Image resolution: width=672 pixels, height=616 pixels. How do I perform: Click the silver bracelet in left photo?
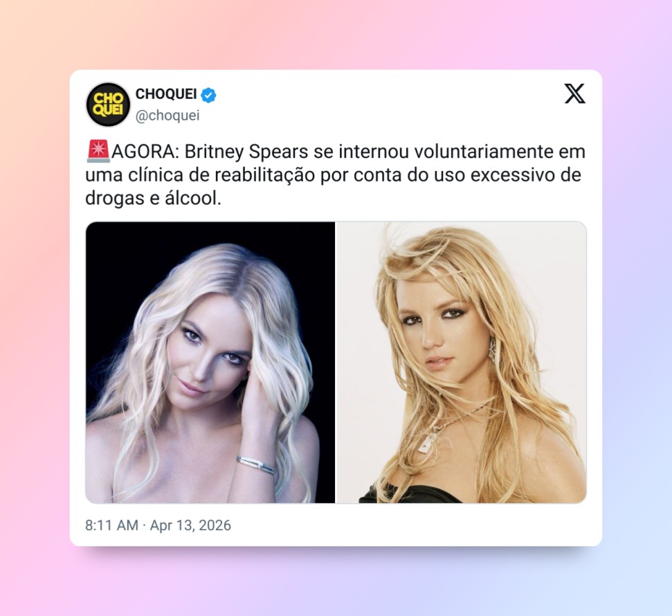(256, 465)
